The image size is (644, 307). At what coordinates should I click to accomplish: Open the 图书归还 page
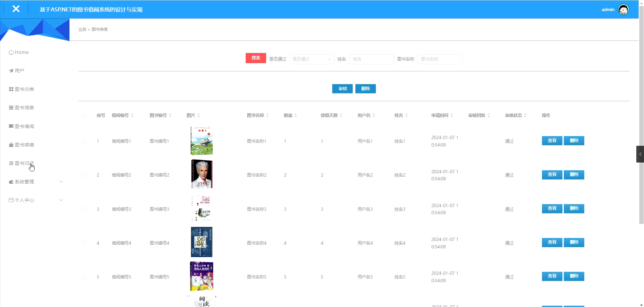(24, 163)
